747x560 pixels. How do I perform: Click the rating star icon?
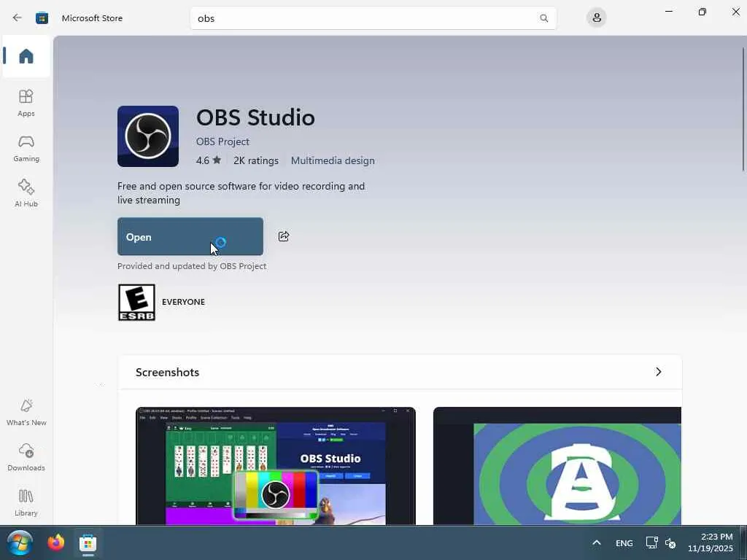tap(217, 160)
